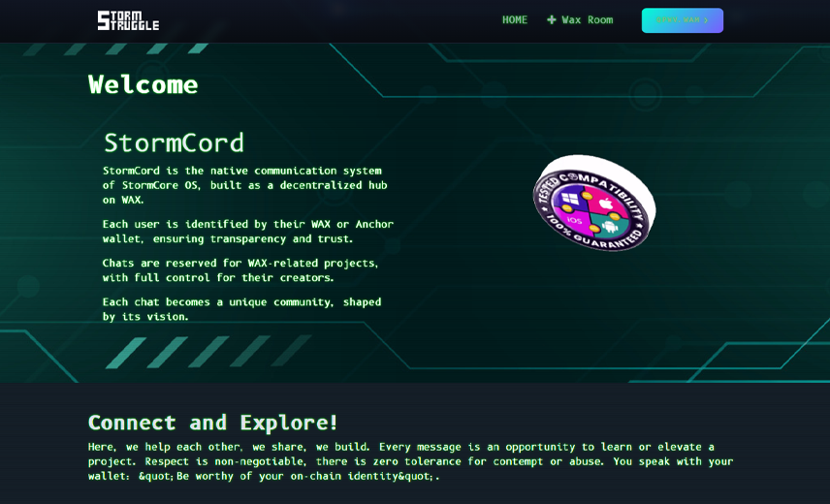Screen dimensions: 830x504
Task: Open the Wax Room menu item
Action: pyautogui.click(x=587, y=20)
